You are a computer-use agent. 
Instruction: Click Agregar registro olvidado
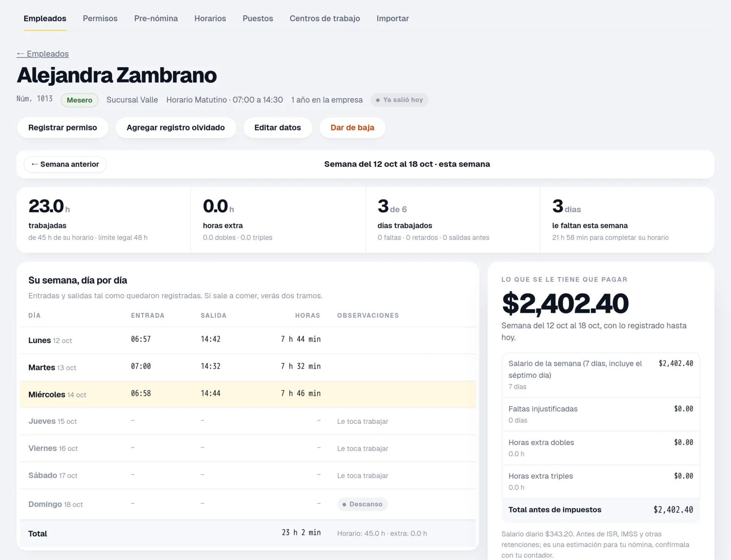point(175,128)
